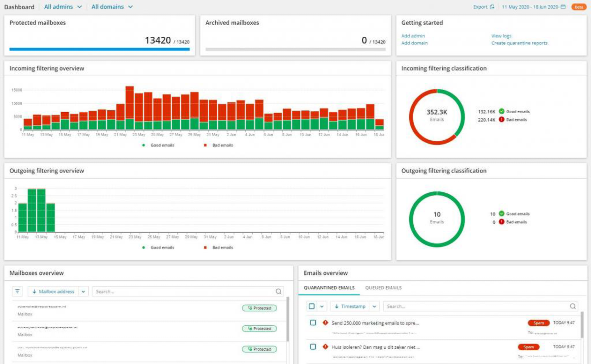Click the Add admin link
This screenshot has width=591, height=364.
[413, 36]
